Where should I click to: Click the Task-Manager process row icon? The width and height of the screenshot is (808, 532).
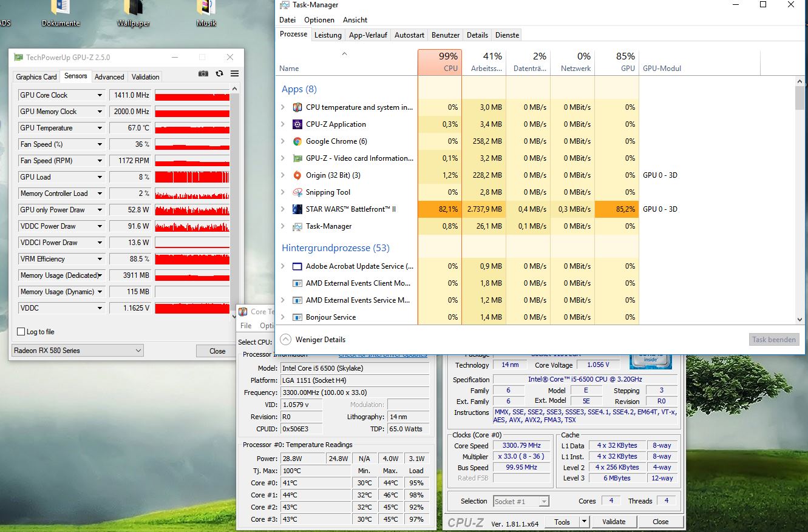coord(297,226)
